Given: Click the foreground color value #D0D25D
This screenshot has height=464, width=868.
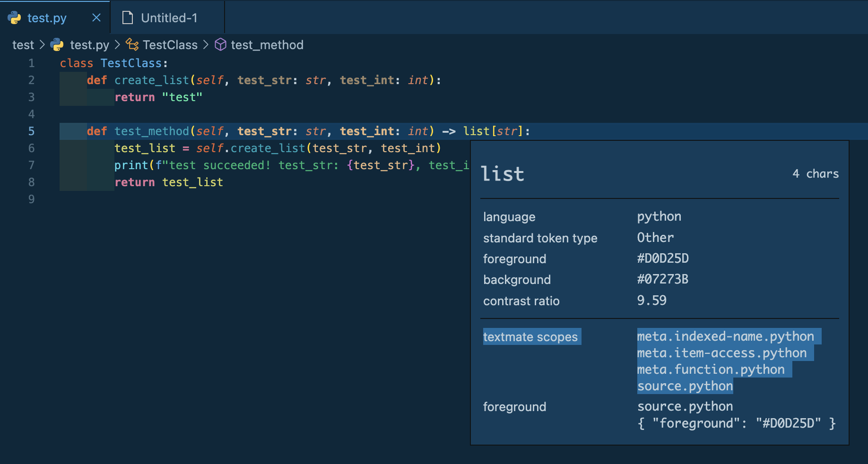Looking at the screenshot, I should pos(663,258).
